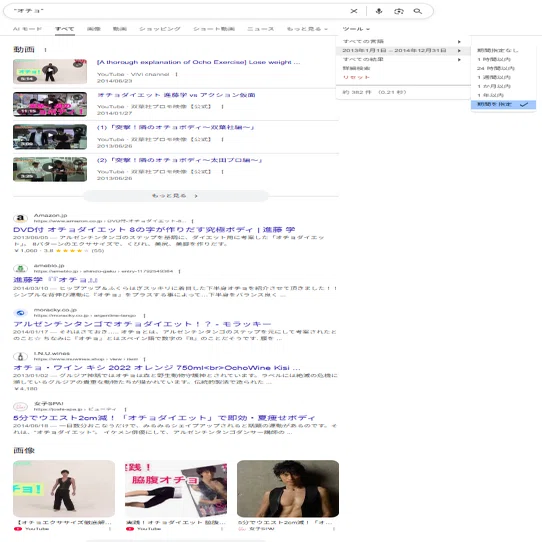Screen dimensions: 542x542
Task: Switch to the 画像 tab
Action: [94, 29]
